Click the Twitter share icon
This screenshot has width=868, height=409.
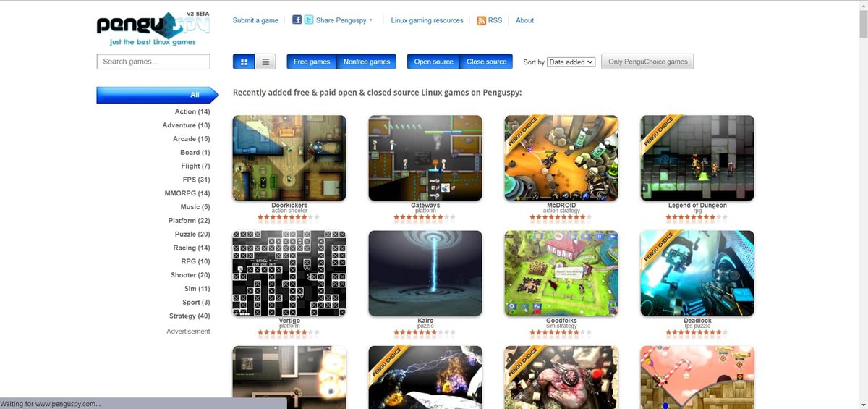click(x=309, y=20)
